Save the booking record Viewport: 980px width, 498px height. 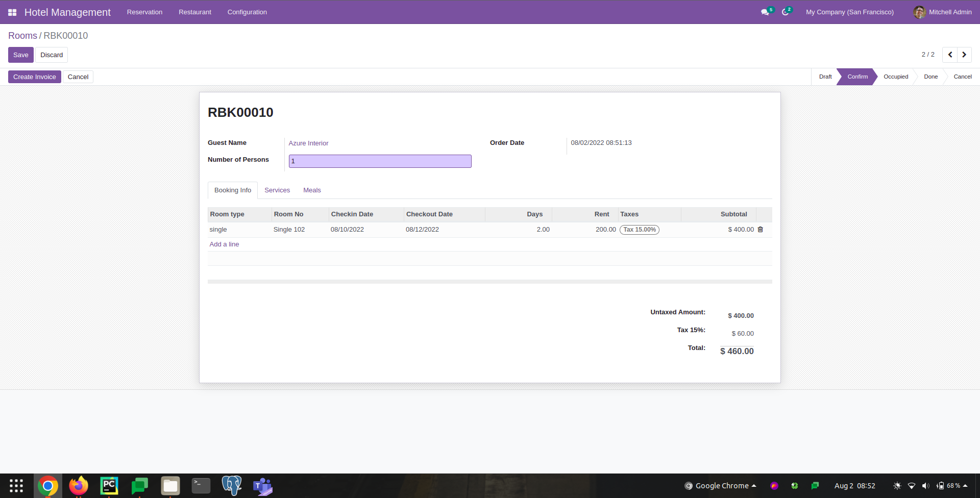coord(21,55)
